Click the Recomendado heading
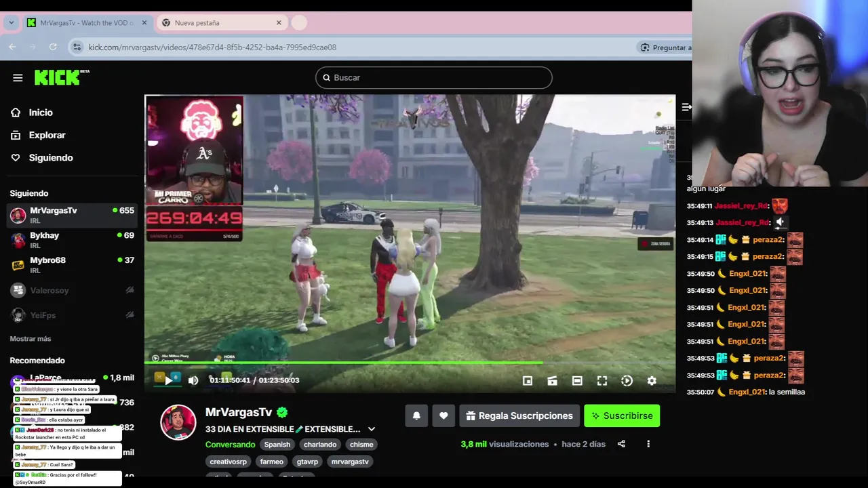This screenshot has width=868, height=488. point(37,361)
